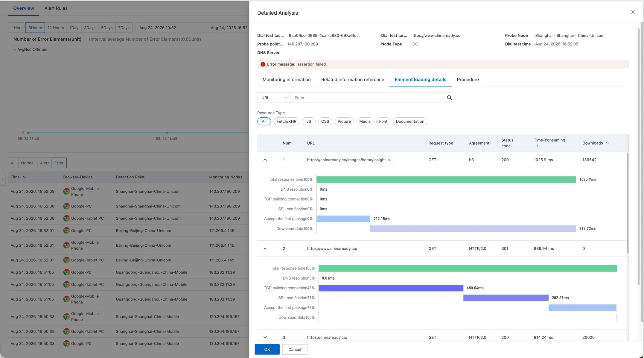Open the Procedure tab
The image size is (644, 358).
coord(468,80)
